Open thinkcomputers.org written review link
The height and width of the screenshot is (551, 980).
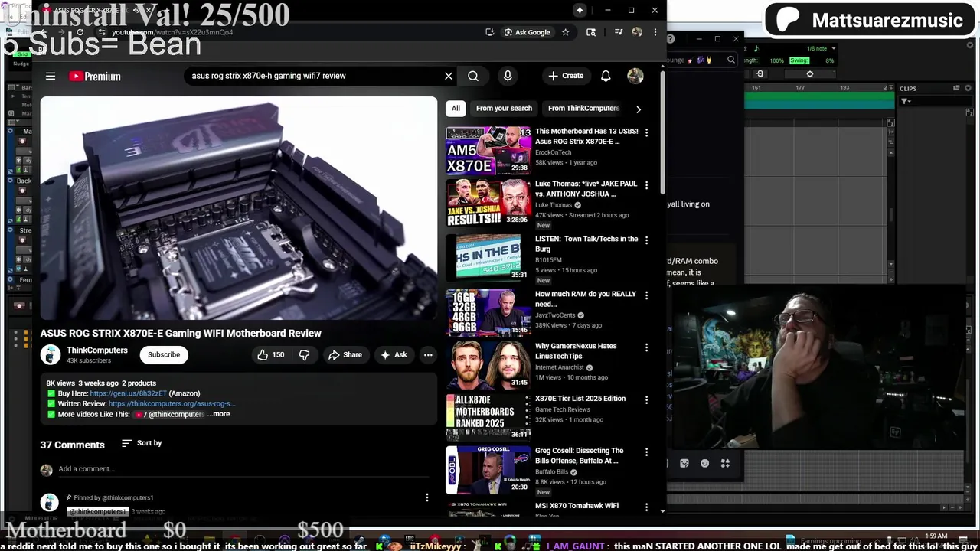(171, 403)
